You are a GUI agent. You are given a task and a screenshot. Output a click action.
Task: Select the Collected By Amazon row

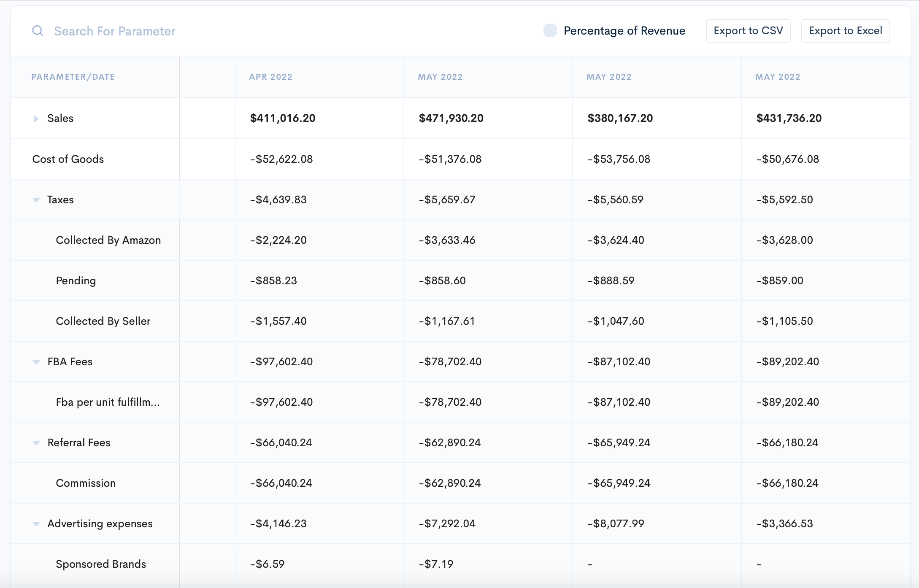pos(108,240)
